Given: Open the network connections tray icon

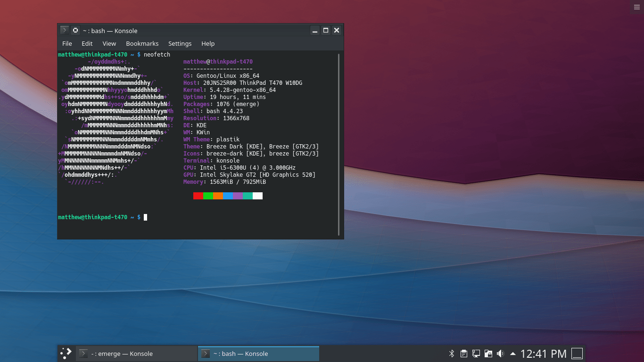Looking at the screenshot, I should click(476, 354).
